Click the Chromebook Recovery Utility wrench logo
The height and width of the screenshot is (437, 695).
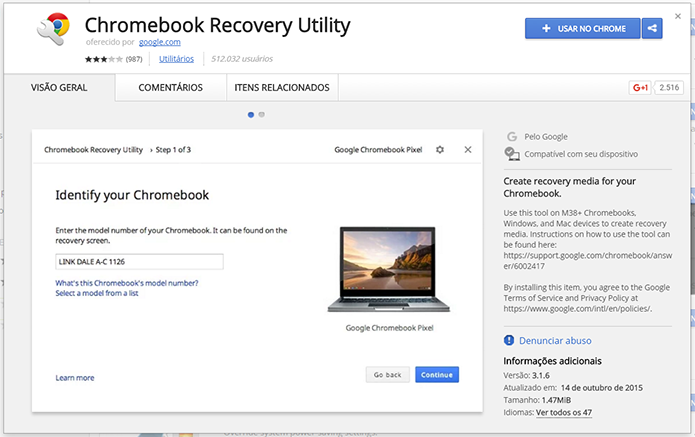point(54,28)
